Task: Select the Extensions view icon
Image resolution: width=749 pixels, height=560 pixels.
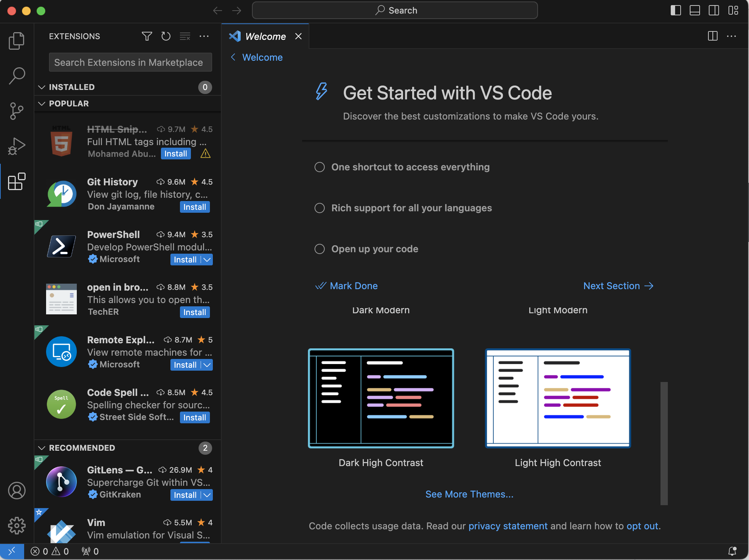Action: [16, 181]
